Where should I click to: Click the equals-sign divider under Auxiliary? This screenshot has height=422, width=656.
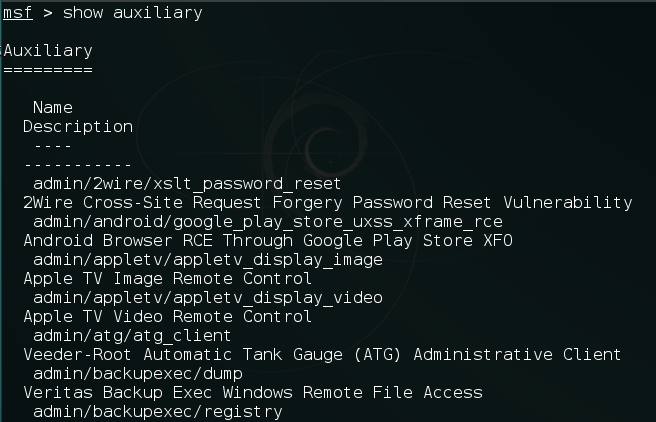click(x=48, y=70)
